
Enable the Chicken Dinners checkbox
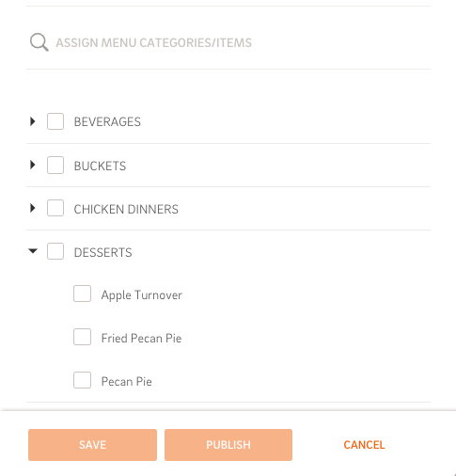[x=55, y=208]
